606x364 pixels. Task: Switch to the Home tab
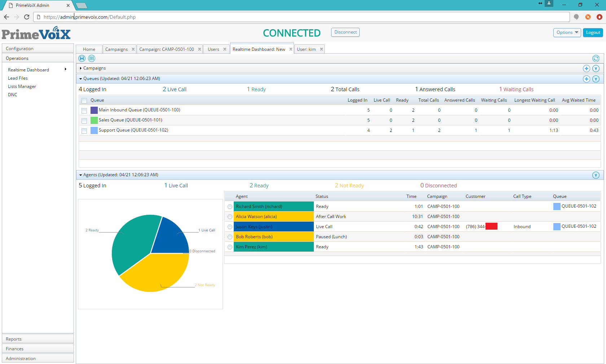(89, 49)
